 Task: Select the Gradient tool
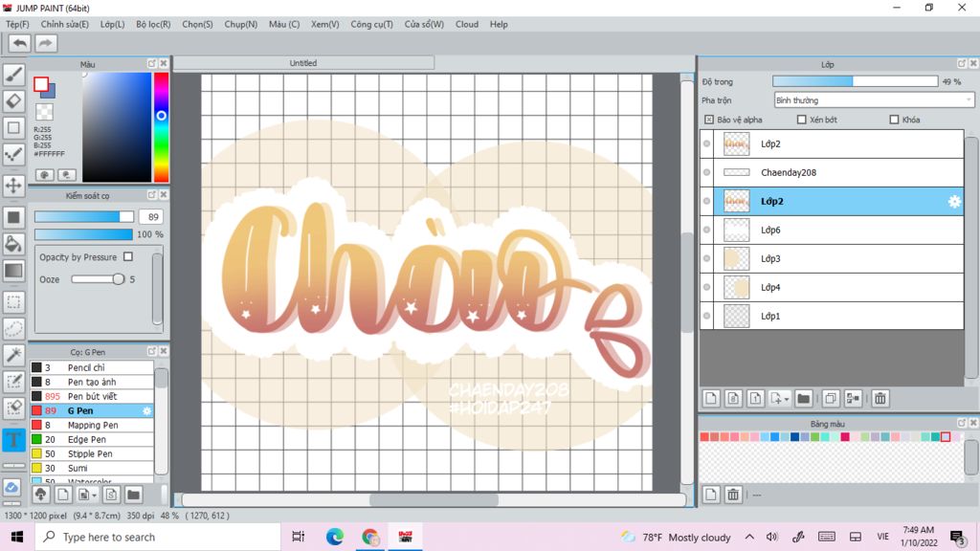pyautogui.click(x=13, y=271)
